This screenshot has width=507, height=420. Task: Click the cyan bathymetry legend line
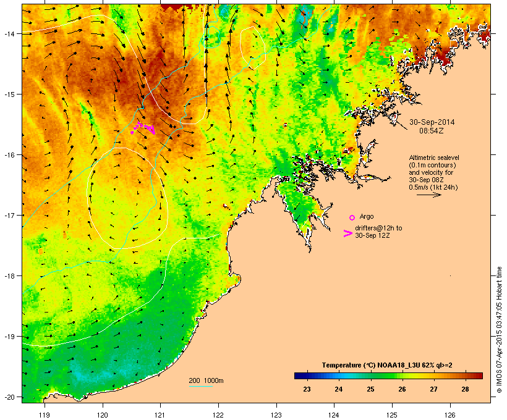(201, 386)
